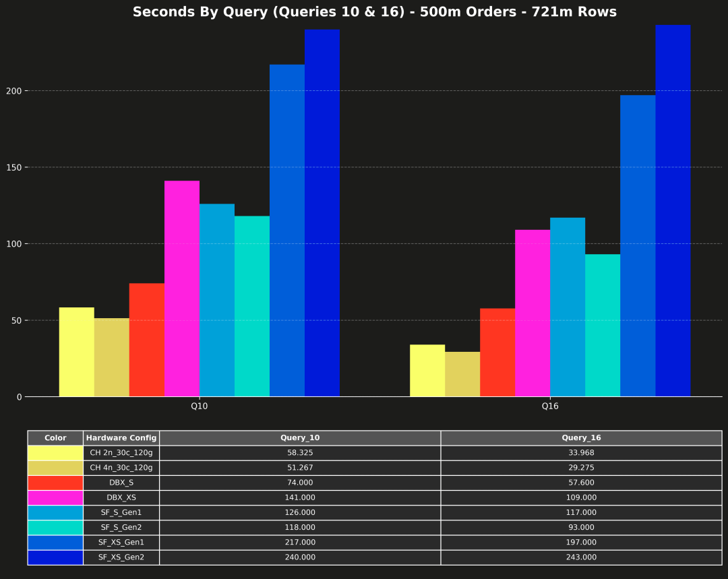
Task: Click the 141.000 value cell
Action: pyautogui.click(x=300, y=497)
